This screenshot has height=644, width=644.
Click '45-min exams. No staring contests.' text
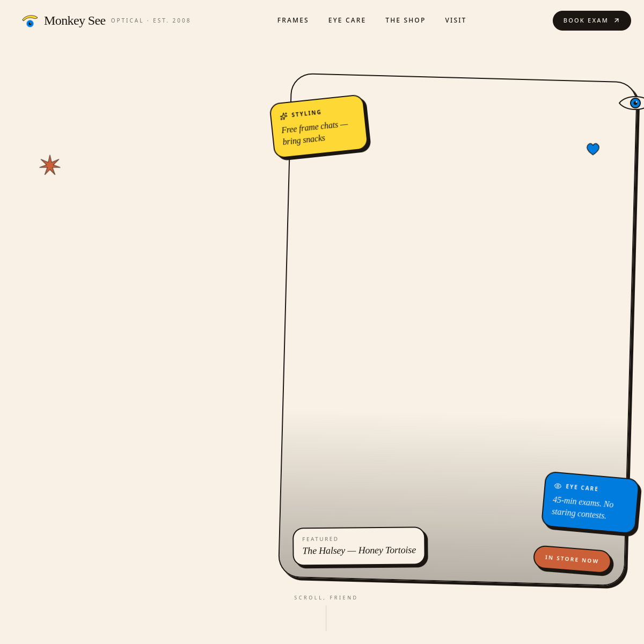coord(582,508)
